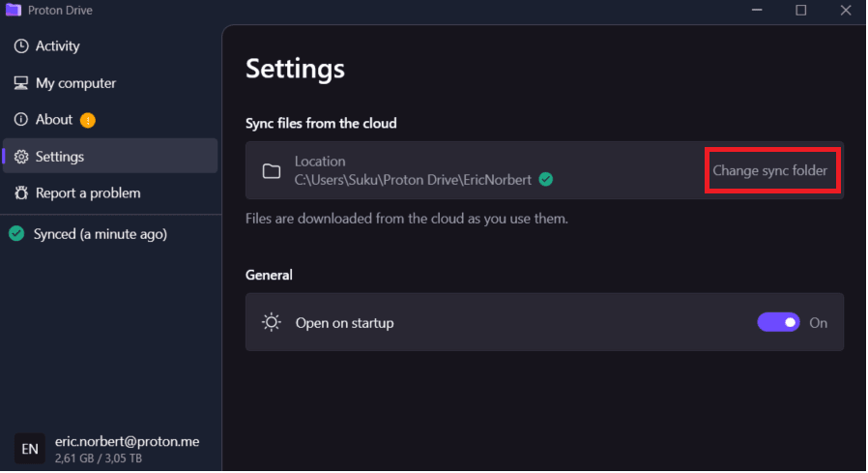Screen dimensions: 868x473
Task: Click the folder icon beside Location
Action: pos(272,171)
